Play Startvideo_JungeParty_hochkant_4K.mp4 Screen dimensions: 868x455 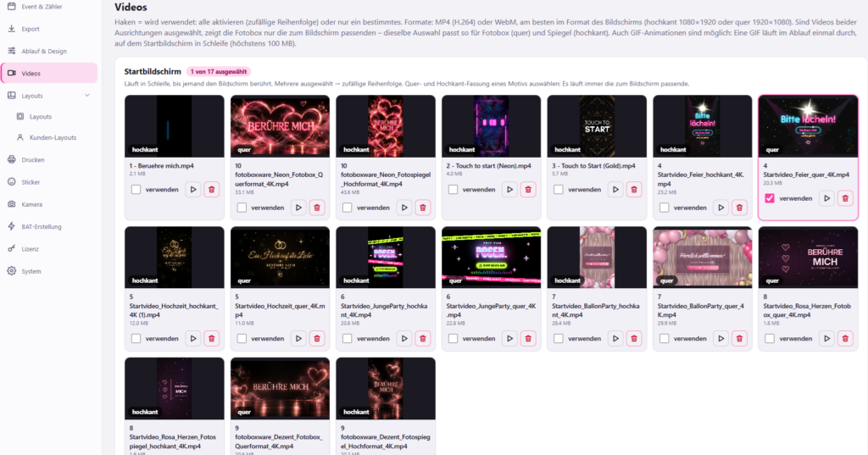click(x=404, y=338)
